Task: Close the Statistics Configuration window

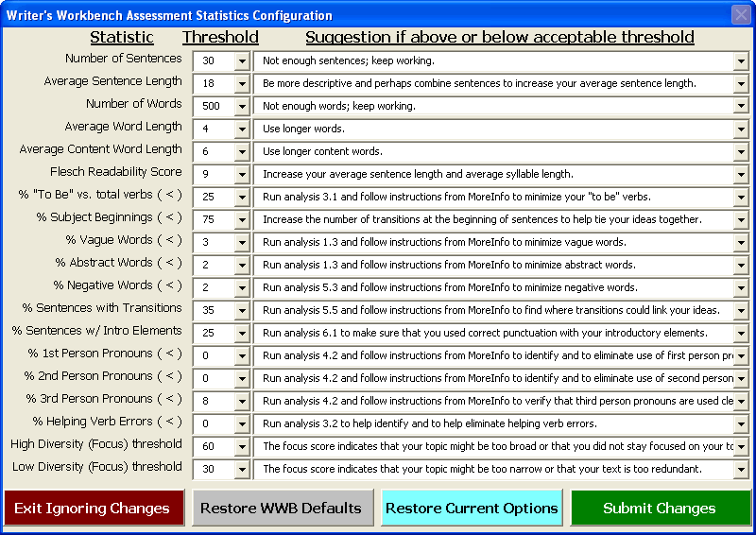Action: coord(741,14)
